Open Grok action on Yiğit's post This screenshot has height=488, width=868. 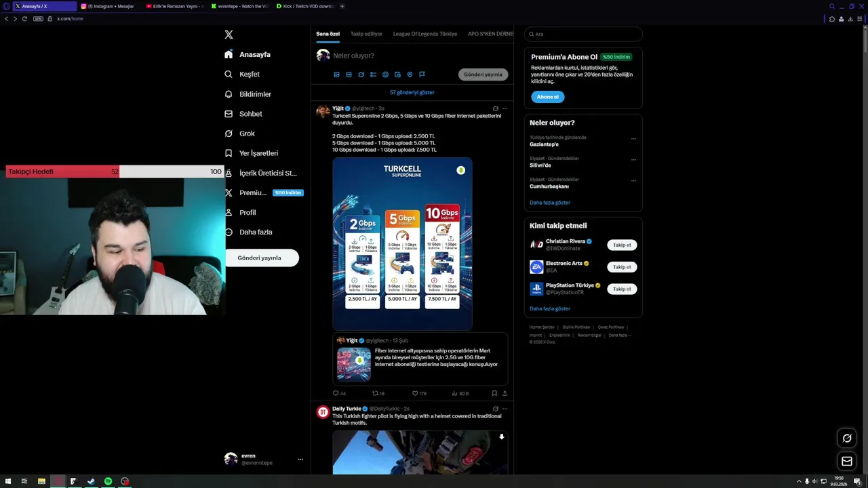[496, 108]
